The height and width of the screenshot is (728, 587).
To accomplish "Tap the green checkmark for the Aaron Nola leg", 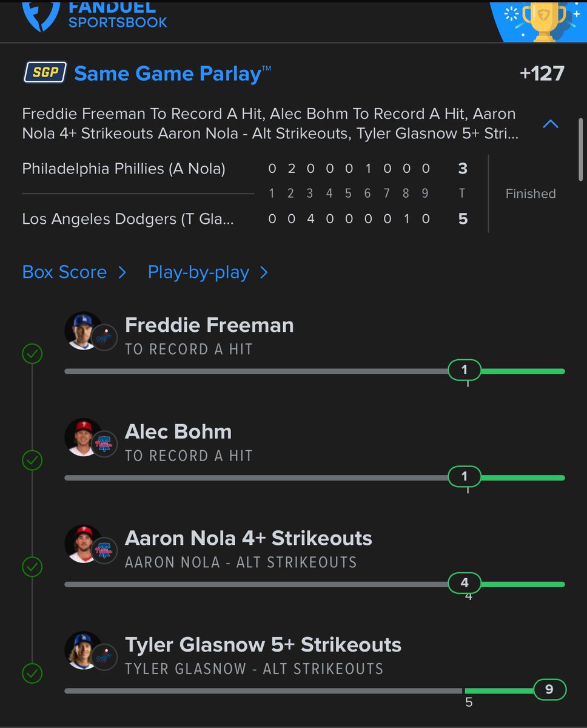I will tap(32, 567).
